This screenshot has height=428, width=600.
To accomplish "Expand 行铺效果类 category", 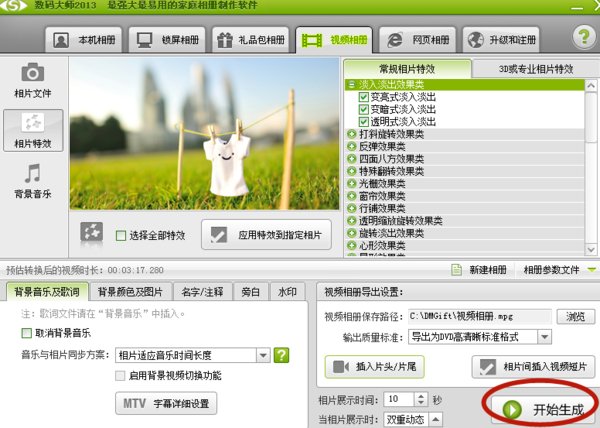I will pyautogui.click(x=351, y=208).
